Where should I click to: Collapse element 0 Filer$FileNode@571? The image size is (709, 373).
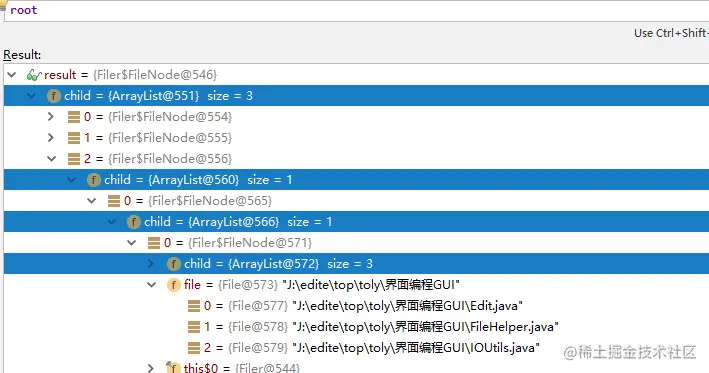132,243
